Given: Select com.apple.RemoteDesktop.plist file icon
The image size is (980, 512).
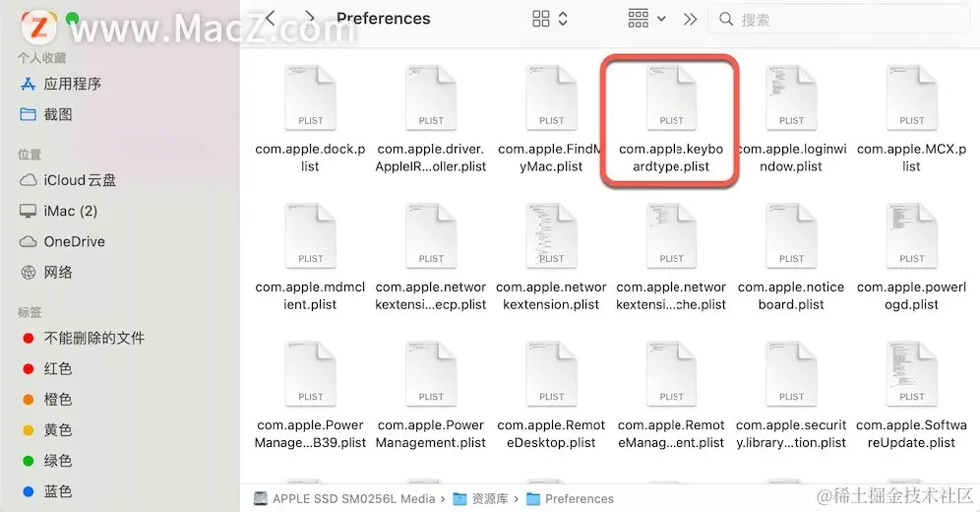Looking at the screenshot, I should click(551, 374).
